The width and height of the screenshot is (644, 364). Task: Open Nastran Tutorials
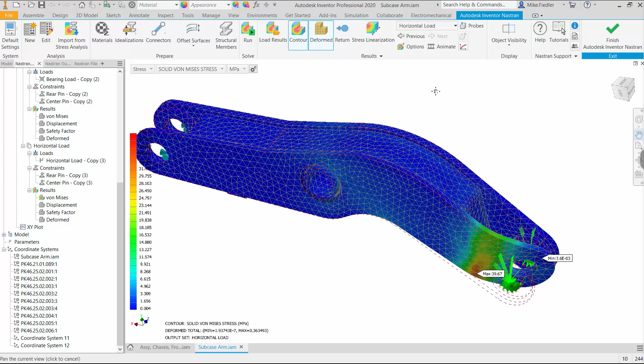pos(559,33)
